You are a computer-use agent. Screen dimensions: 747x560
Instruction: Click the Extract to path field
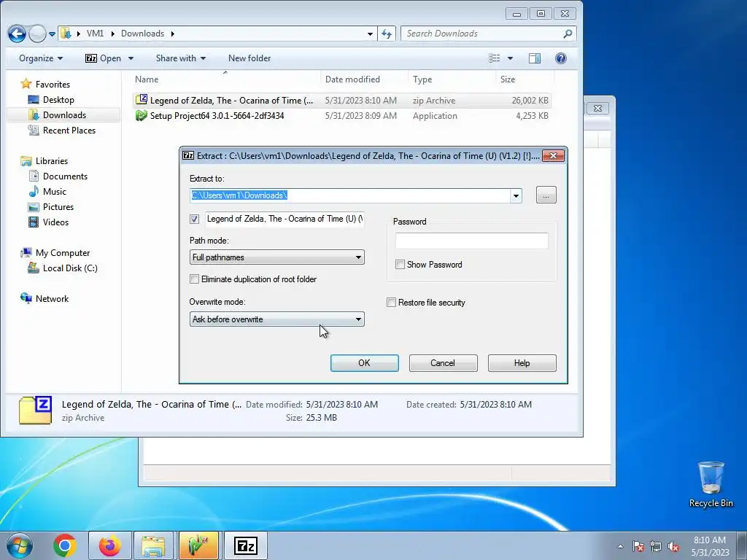349,195
